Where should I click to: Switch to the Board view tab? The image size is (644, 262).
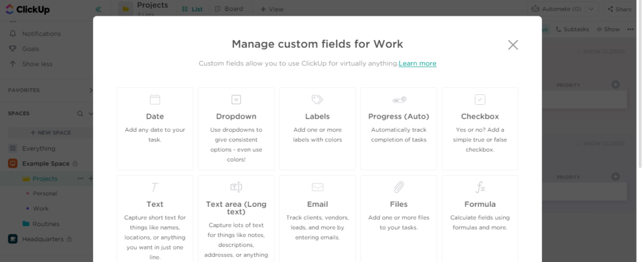click(x=229, y=9)
